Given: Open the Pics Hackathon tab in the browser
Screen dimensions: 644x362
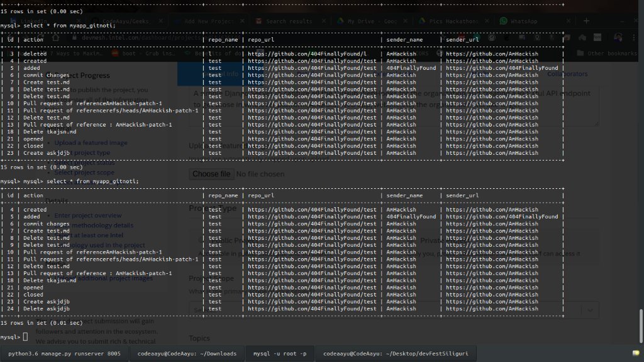Looking at the screenshot, I should click(453, 21).
